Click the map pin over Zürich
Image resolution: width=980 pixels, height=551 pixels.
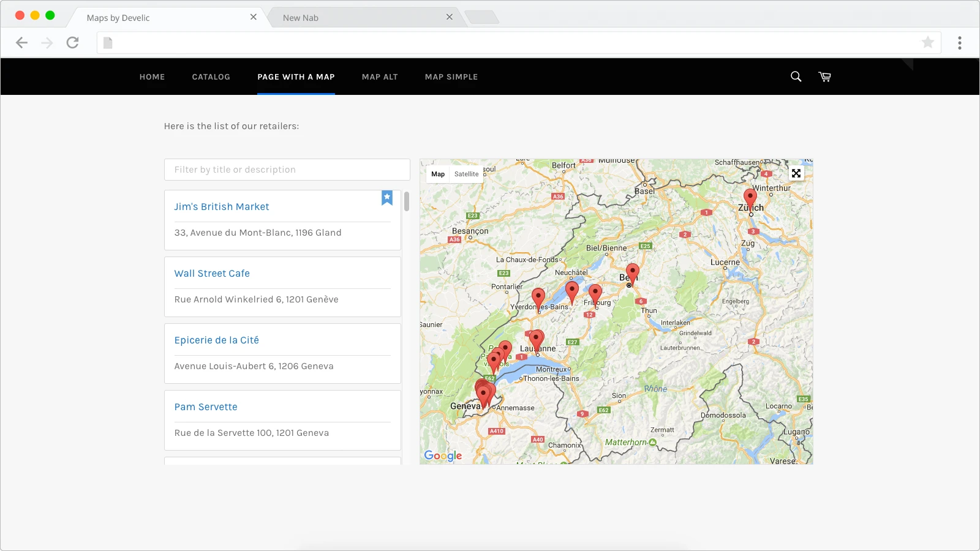click(x=750, y=198)
